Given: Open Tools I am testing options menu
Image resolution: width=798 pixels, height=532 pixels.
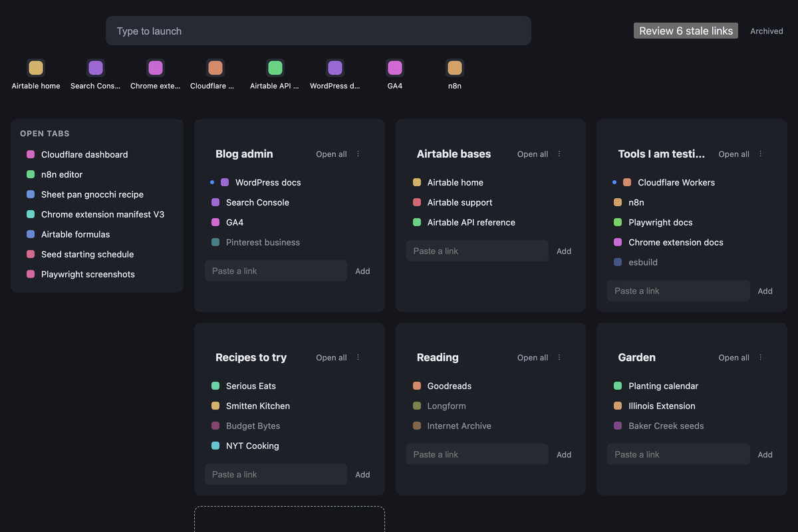Looking at the screenshot, I should (761, 154).
